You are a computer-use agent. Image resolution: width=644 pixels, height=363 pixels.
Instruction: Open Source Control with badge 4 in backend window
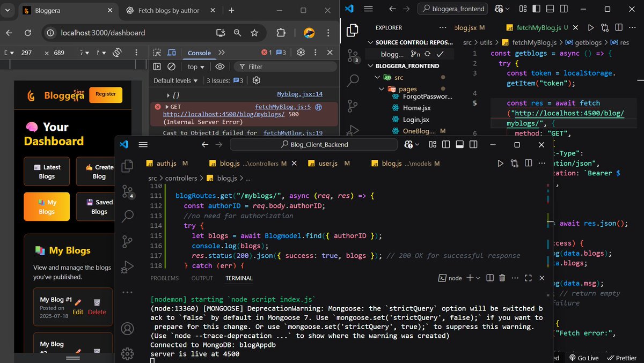coord(128,192)
